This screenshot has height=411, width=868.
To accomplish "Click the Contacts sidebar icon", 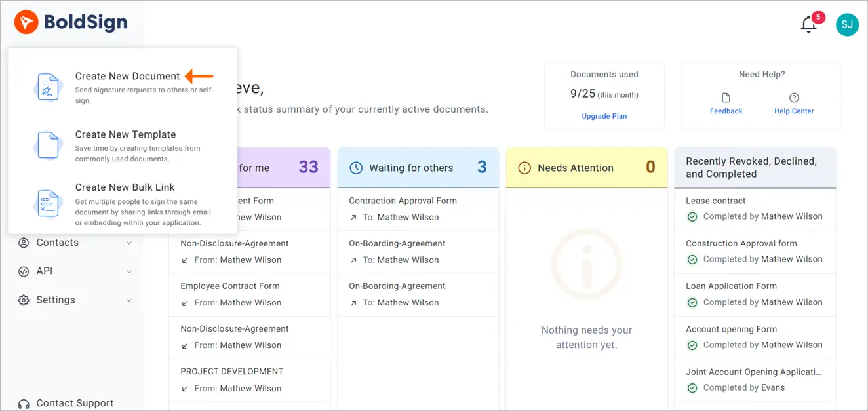I will point(24,243).
